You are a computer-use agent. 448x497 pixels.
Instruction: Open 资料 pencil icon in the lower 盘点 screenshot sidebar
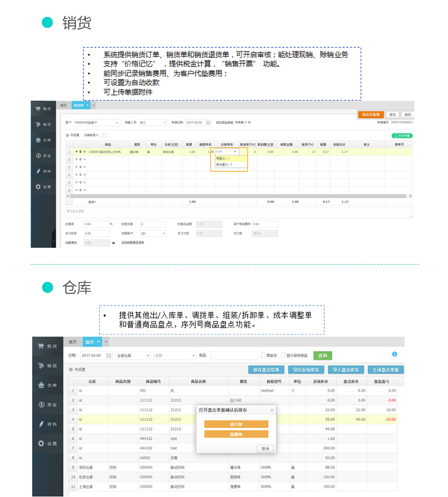tap(41, 424)
